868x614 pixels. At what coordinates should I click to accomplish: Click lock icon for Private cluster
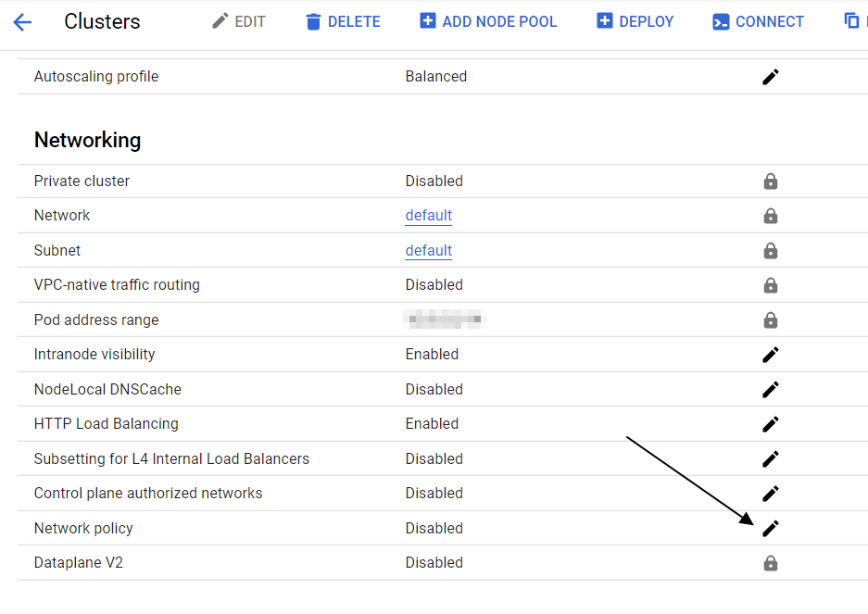click(x=771, y=181)
